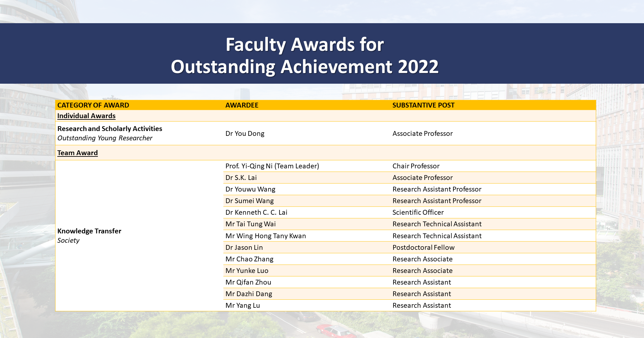Image resolution: width=644 pixels, height=338 pixels.
Task: Click the Chair Professor post cell
Action: (x=416, y=166)
